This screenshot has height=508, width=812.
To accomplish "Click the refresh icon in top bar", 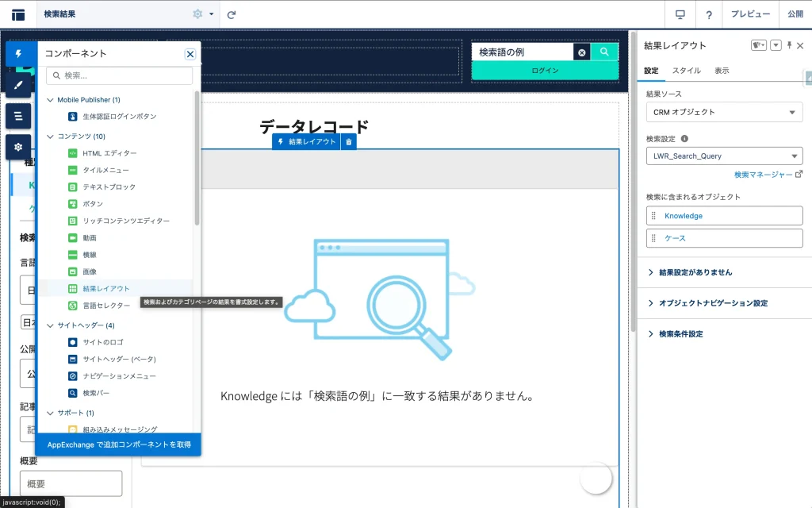I will pos(232,14).
